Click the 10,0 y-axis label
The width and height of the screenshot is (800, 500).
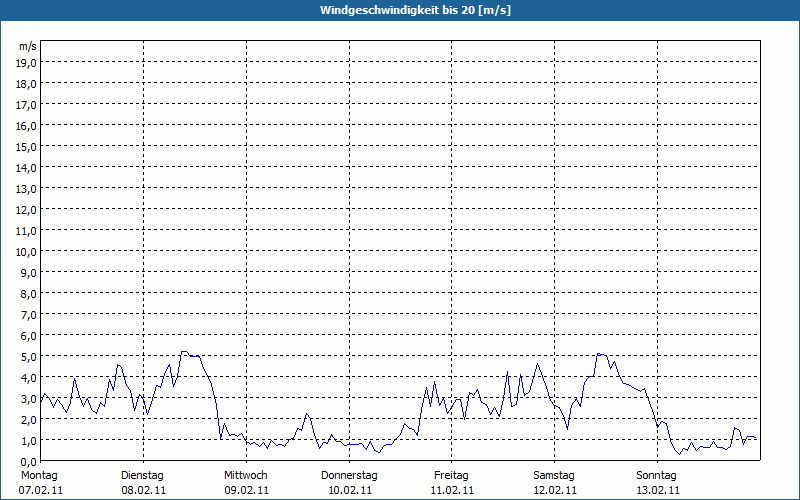point(26,252)
